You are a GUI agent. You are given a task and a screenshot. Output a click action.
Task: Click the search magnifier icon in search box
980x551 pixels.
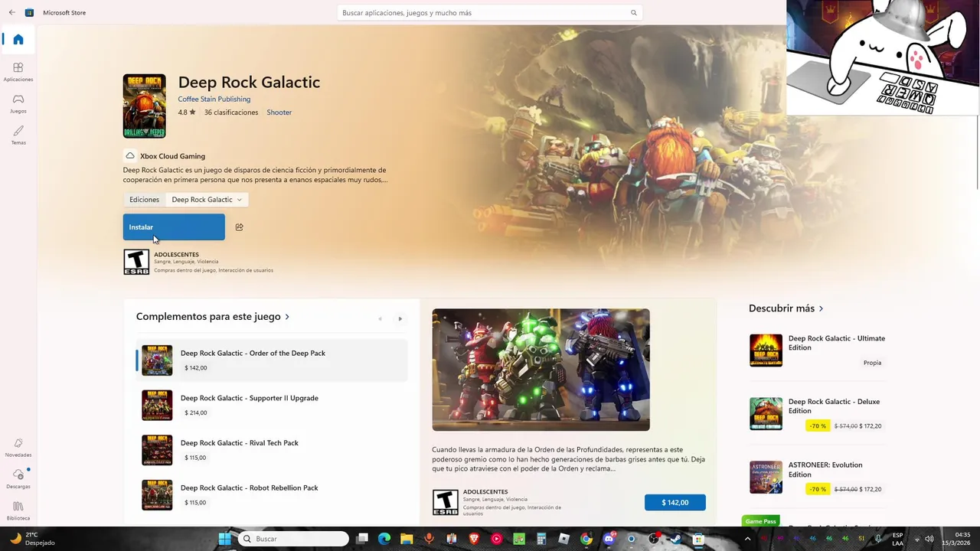point(633,13)
